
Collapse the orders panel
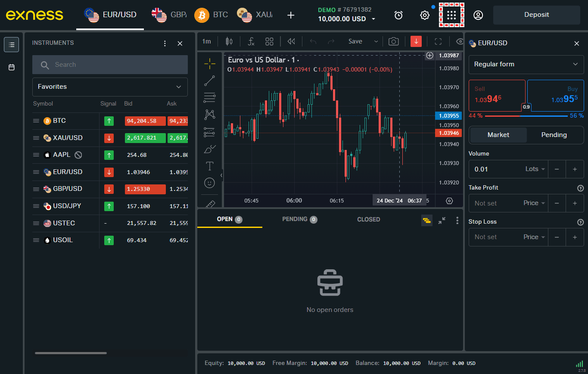(x=442, y=220)
